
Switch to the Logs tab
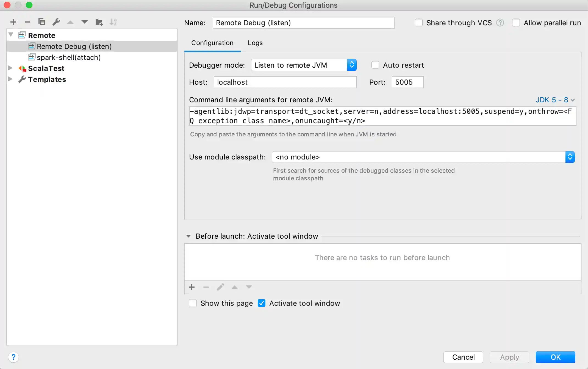click(x=255, y=43)
